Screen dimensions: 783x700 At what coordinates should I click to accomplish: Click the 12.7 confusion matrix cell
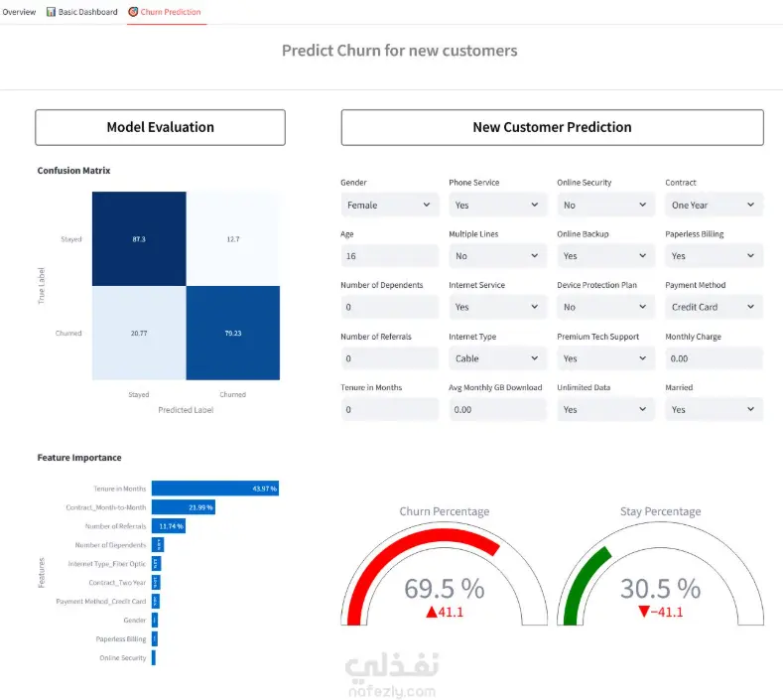pyautogui.click(x=233, y=239)
